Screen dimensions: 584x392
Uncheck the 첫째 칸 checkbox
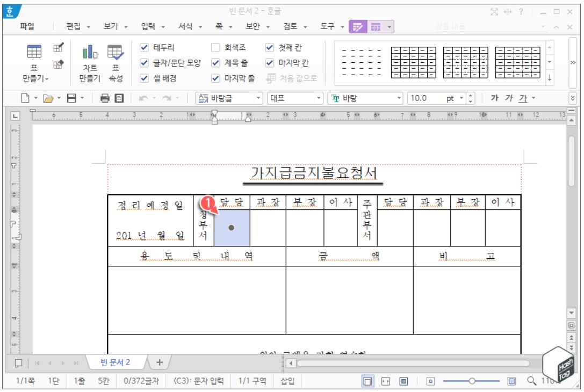(x=270, y=47)
